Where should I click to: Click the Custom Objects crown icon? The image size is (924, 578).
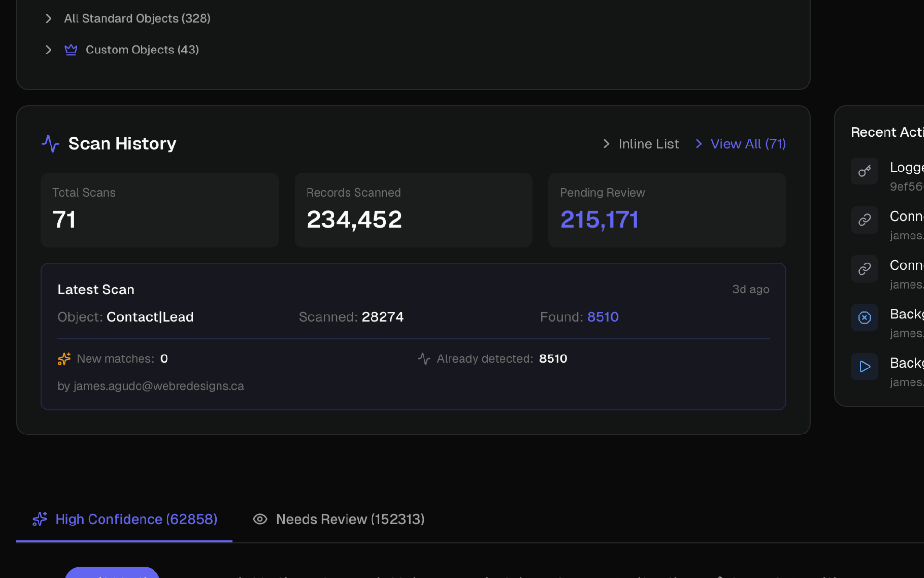point(71,50)
